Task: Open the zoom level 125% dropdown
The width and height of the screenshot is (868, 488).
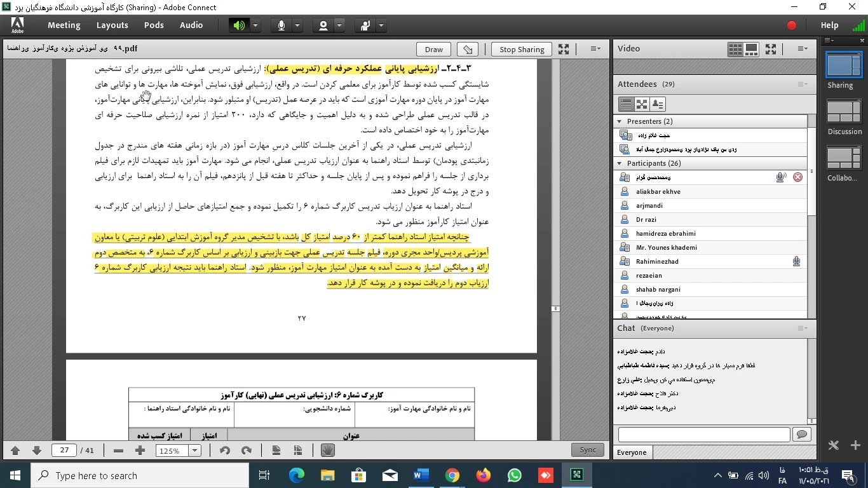Action: [195, 451]
